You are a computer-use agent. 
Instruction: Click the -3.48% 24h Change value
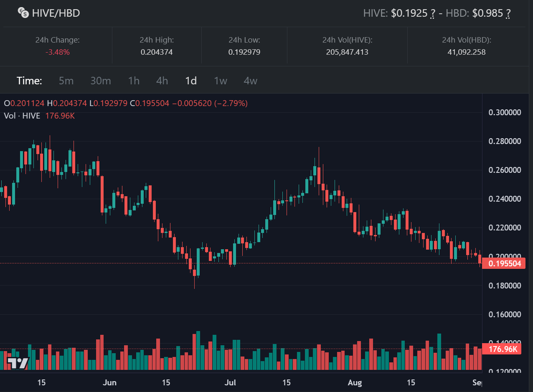(58, 52)
